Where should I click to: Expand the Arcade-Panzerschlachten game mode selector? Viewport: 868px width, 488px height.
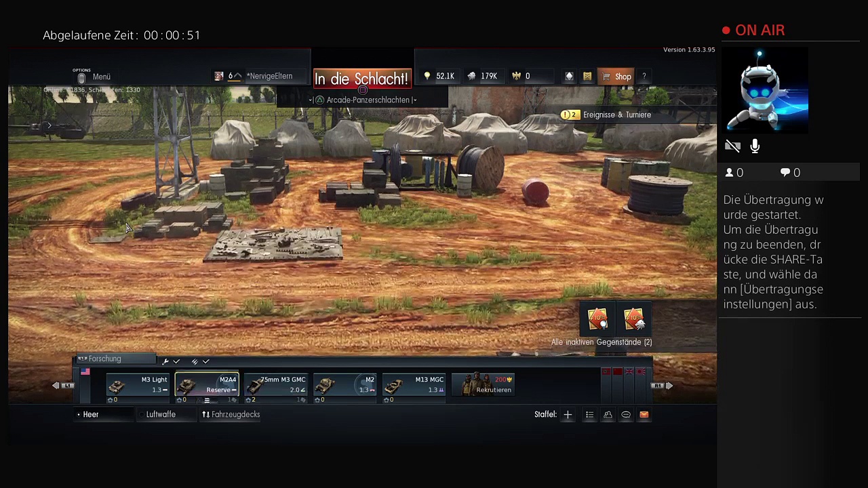coord(363,100)
